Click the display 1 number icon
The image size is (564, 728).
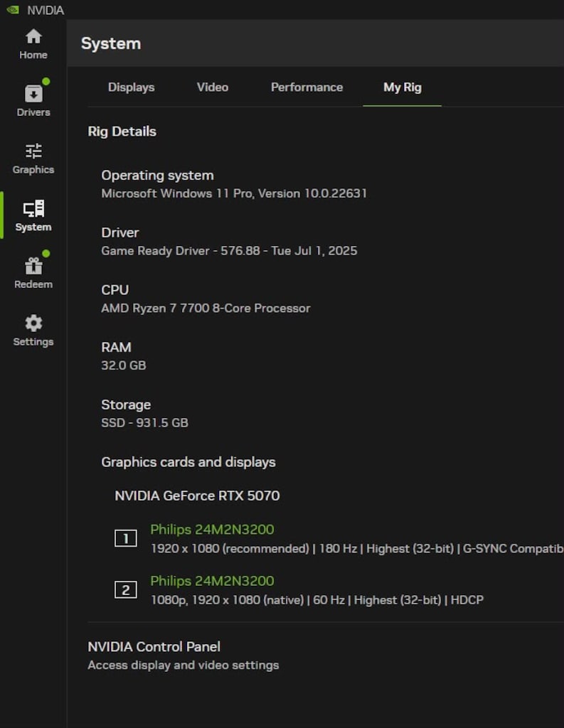[x=125, y=539]
